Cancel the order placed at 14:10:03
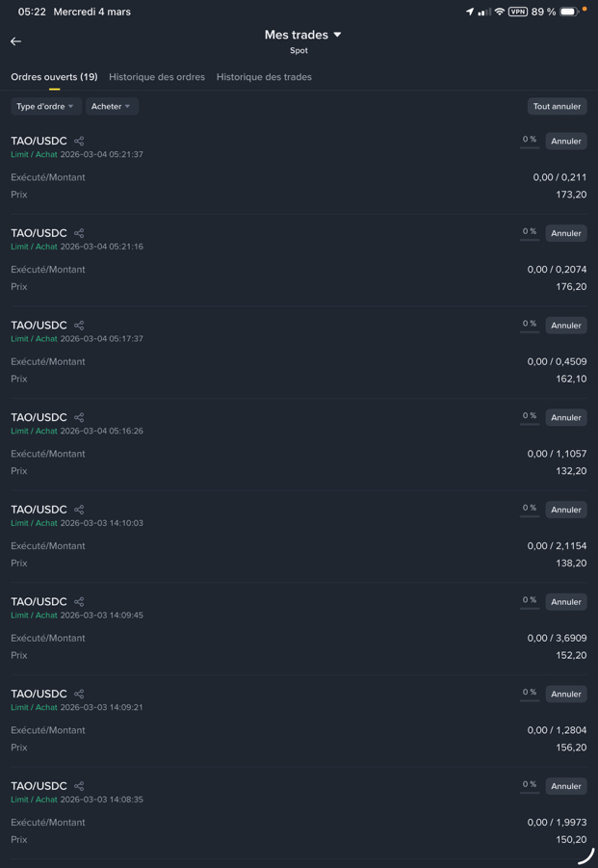Viewport: 598px width, 868px height. [x=566, y=510]
